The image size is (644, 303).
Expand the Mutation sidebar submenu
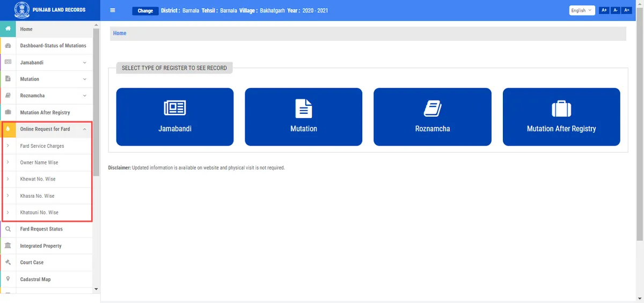(84, 80)
